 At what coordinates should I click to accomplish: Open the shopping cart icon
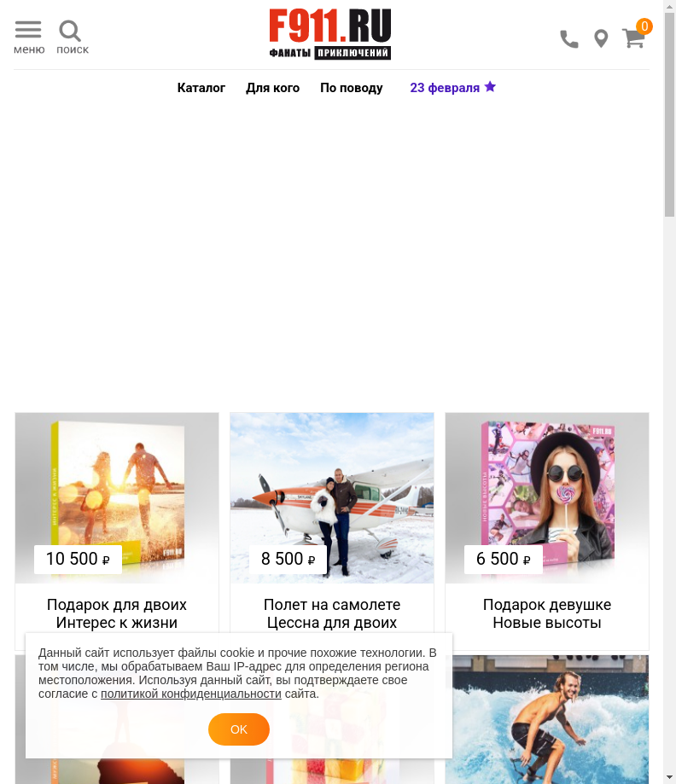click(x=633, y=38)
